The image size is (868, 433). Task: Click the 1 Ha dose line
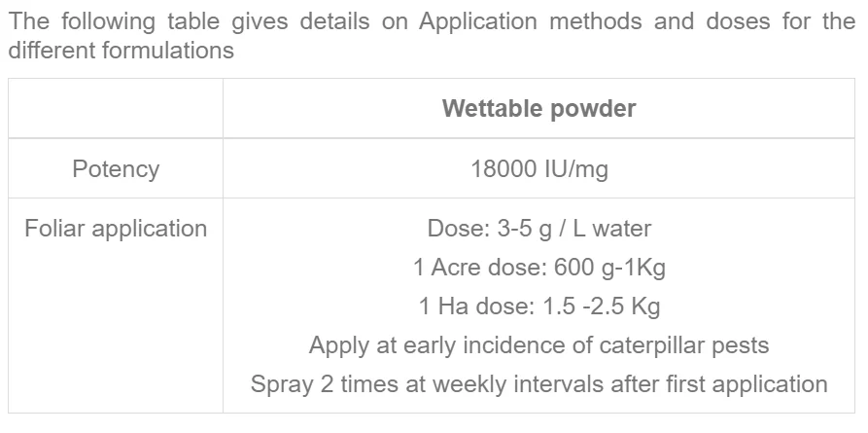(x=538, y=307)
